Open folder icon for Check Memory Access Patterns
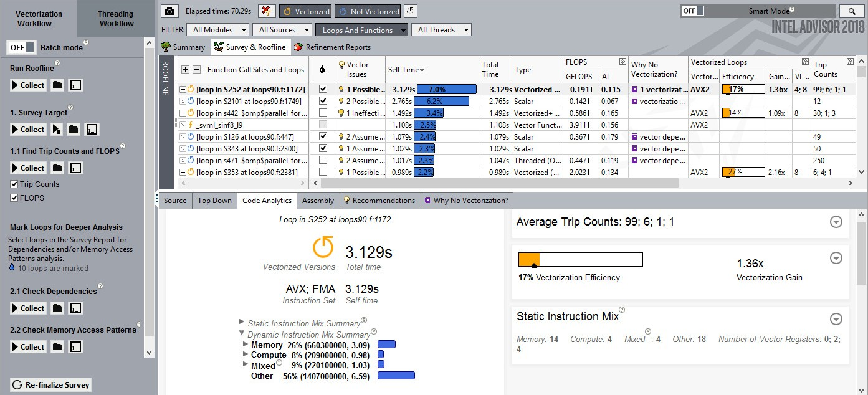Screen dimensions: 868x395 point(57,347)
